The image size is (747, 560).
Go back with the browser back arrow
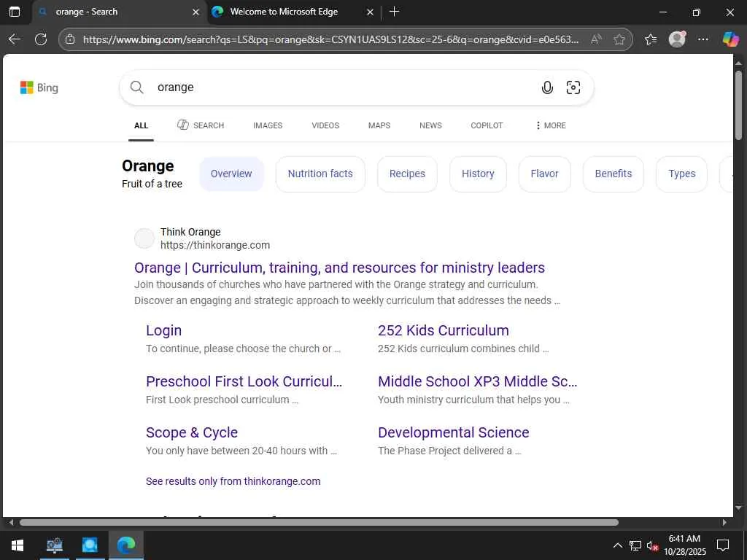click(15, 39)
